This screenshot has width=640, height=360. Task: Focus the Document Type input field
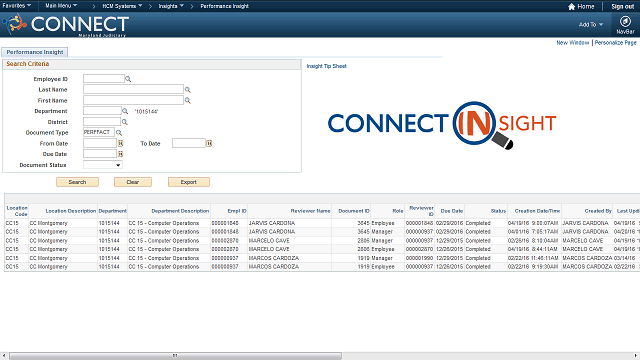coord(99,132)
